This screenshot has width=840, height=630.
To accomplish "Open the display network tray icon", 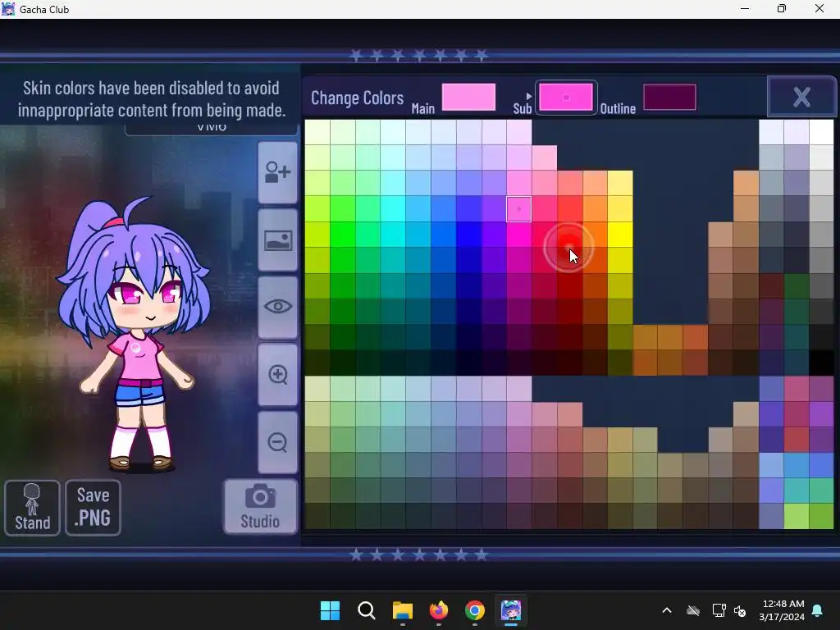I will point(719,610).
